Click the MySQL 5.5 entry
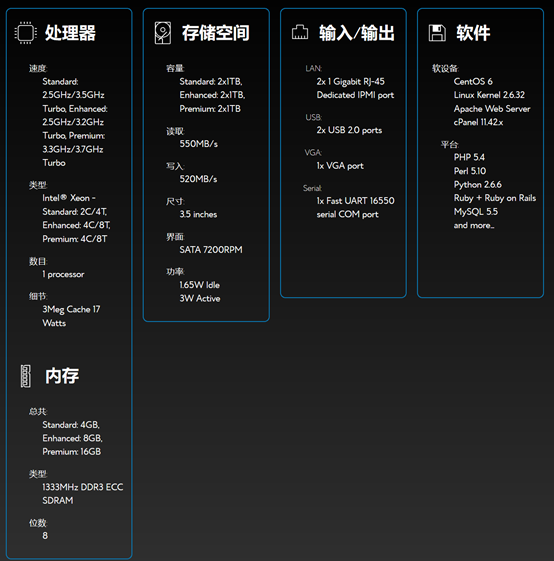The image size is (554, 561). (476, 211)
